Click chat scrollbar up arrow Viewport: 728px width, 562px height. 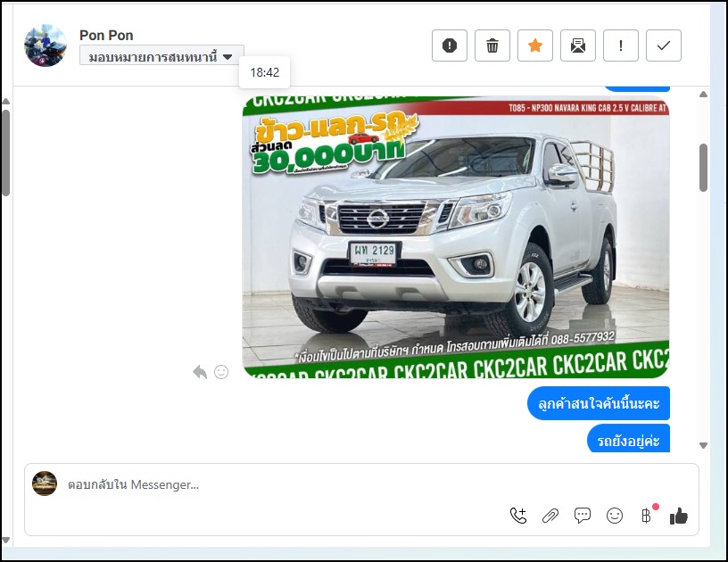coord(703,95)
